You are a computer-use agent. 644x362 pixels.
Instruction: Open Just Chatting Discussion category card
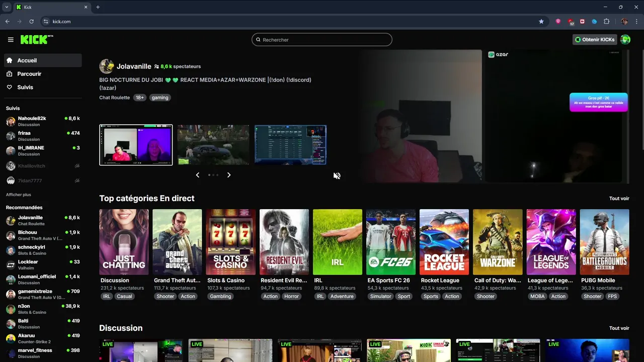click(x=124, y=242)
